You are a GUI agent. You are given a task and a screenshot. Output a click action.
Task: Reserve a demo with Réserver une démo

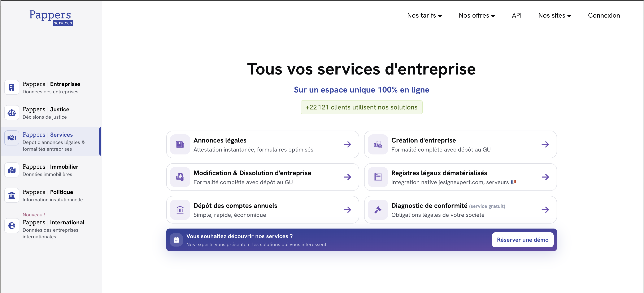[522, 240]
